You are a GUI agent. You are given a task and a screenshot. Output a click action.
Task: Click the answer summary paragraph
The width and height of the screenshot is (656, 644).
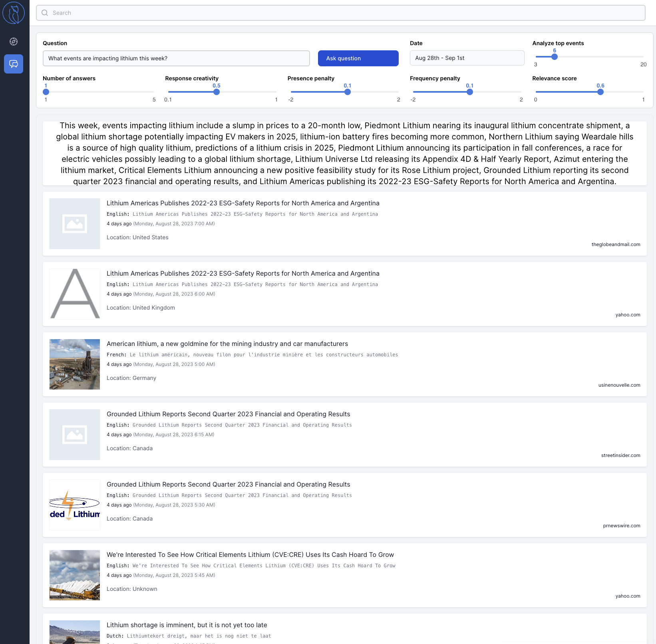[x=345, y=153]
